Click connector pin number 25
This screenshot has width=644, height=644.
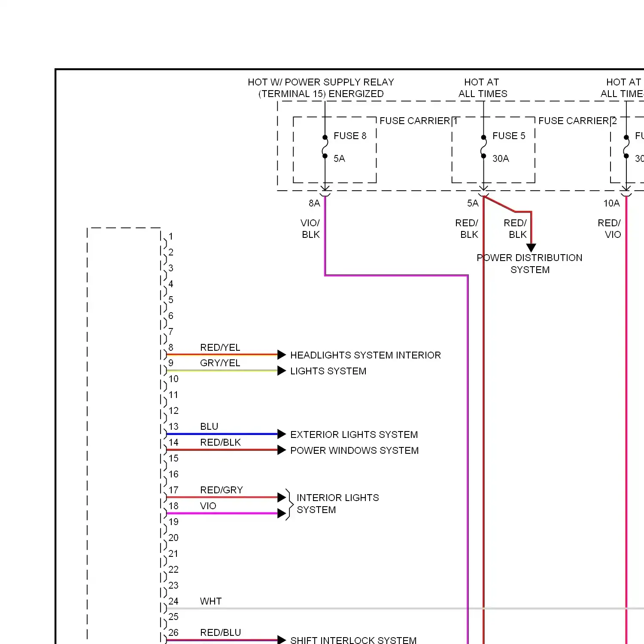click(x=173, y=617)
